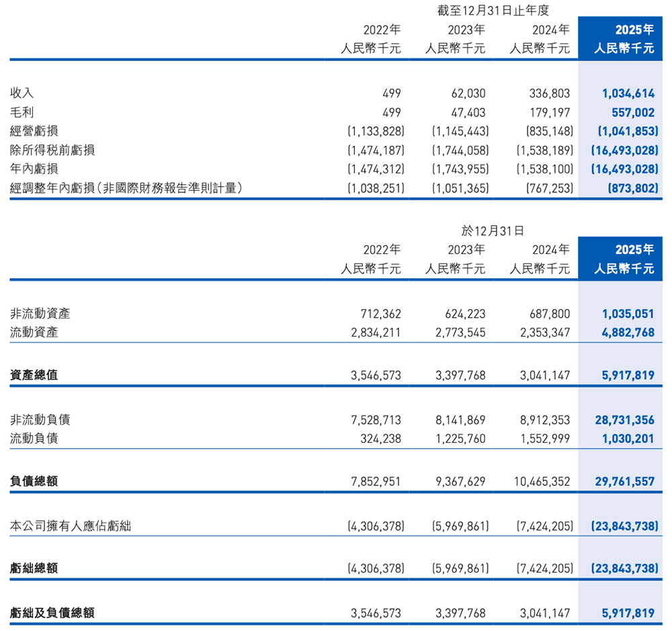Select non-current liabilities value 28,731,356
The height and width of the screenshot is (631, 672).
(625, 420)
